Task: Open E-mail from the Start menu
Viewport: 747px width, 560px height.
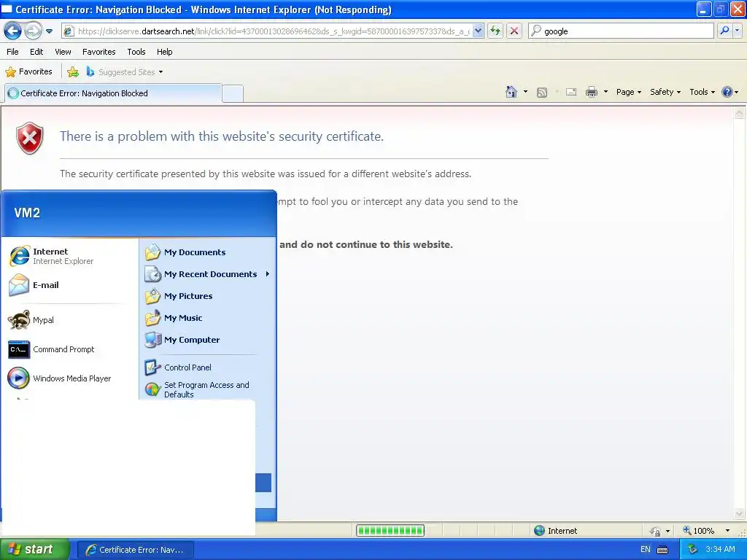Action: pyautogui.click(x=70, y=285)
